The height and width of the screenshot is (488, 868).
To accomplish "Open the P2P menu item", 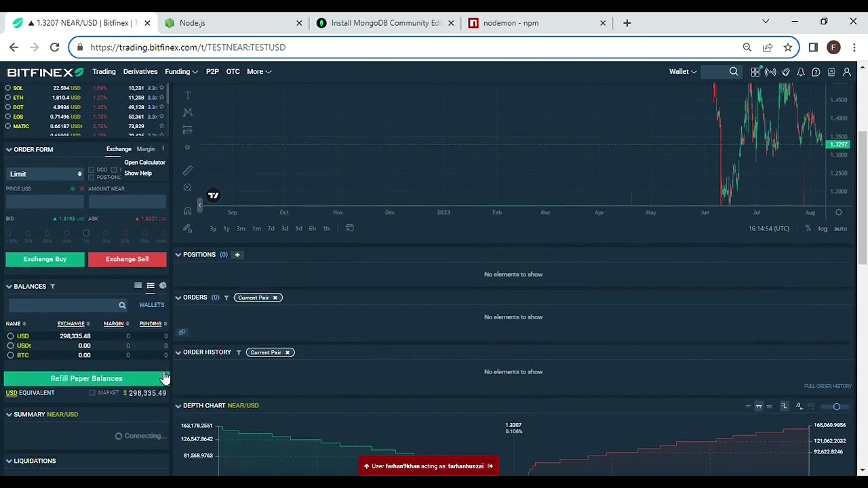I will (212, 72).
